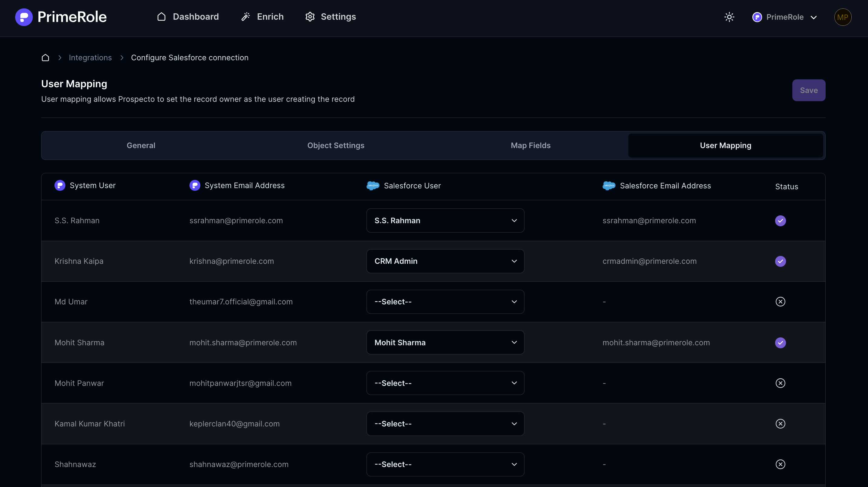Click the Salesforce User column header
The height and width of the screenshot is (487, 868).
[x=413, y=186]
